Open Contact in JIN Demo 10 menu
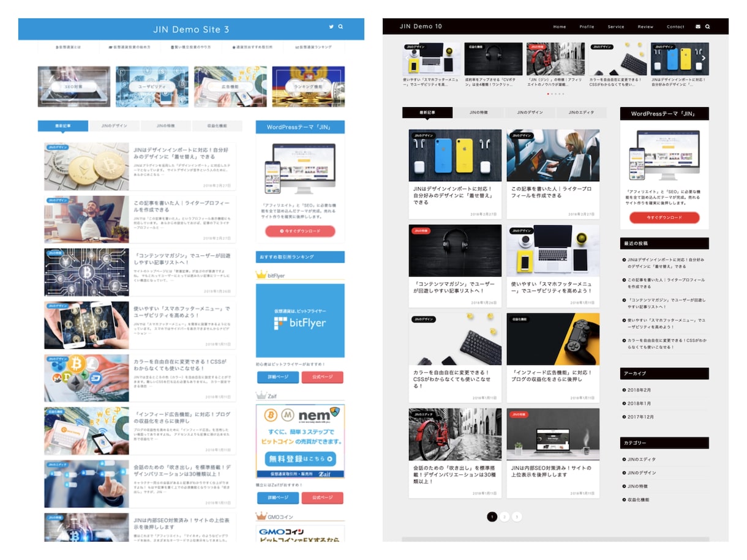Viewport: 747px width, 560px height. pos(675,27)
